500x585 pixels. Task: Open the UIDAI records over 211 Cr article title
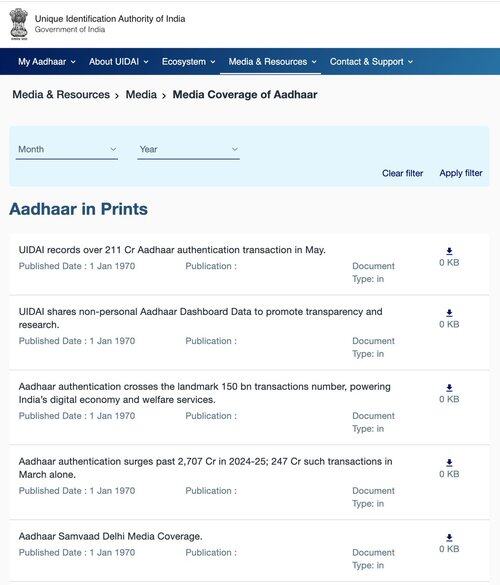[x=172, y=250]
